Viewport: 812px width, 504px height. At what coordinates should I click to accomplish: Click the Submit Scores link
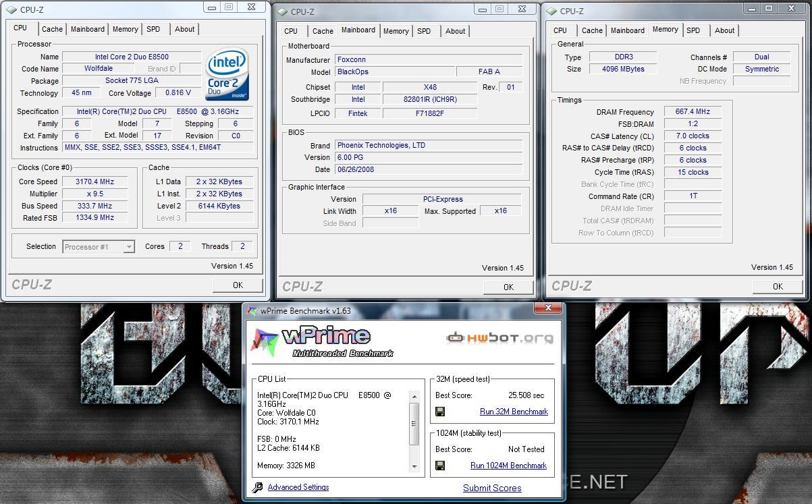click(492, 488)
